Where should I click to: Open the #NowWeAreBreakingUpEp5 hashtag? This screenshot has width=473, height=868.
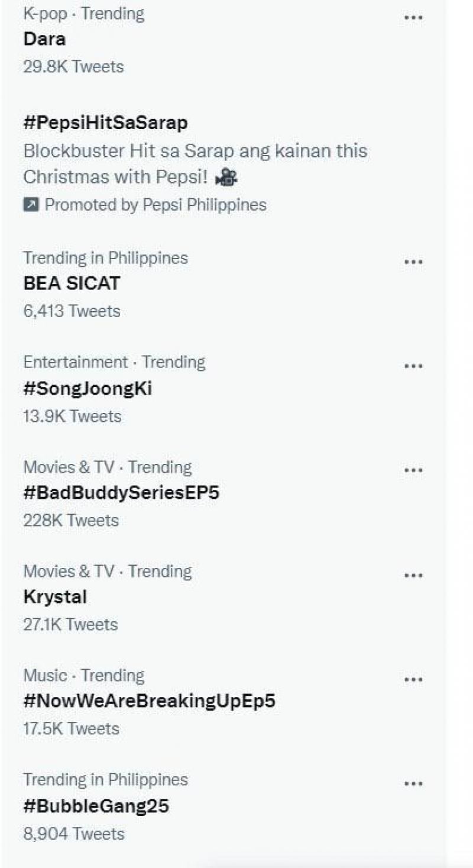pyautogui.click(x=149, y=701)
